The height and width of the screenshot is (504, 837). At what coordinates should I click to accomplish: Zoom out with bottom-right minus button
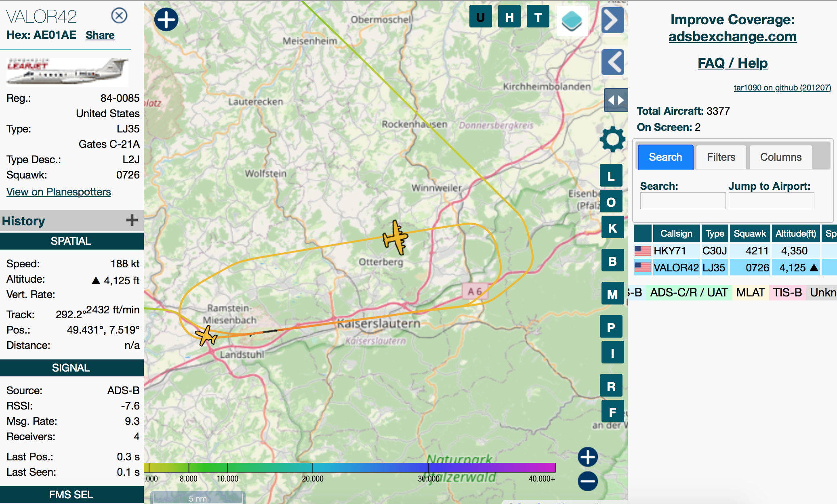point(588,481)
